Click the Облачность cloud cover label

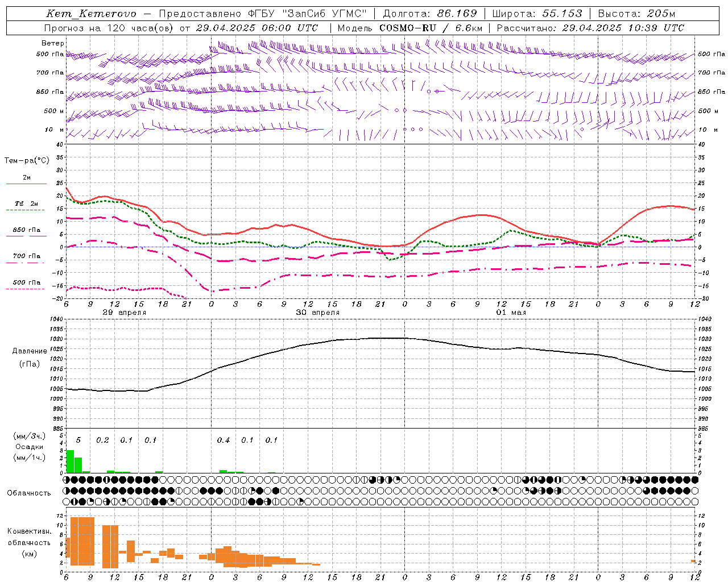coord(29,493)
